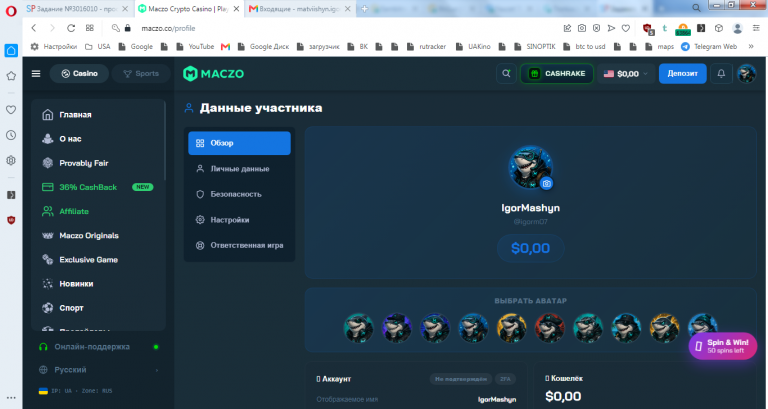Open Opera sidebar heart bookmarks icon
The image size is (768, 409).
tap(11, 110)
